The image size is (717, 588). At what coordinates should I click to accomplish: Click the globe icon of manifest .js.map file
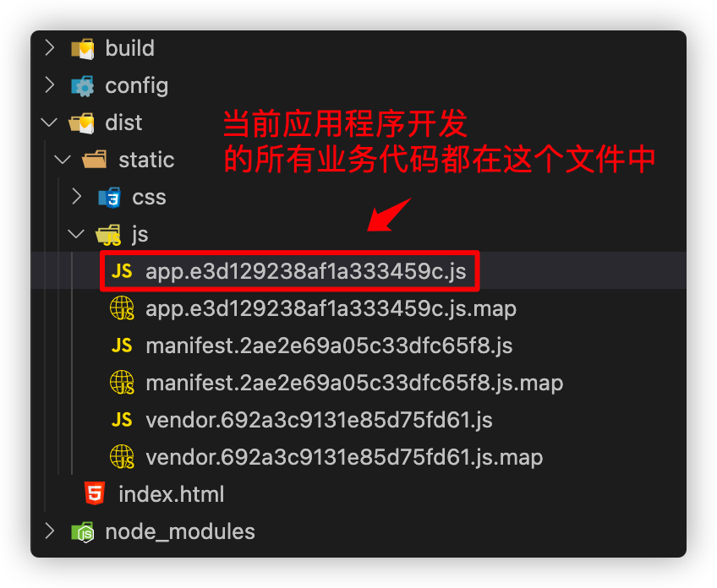coord(122,383)
